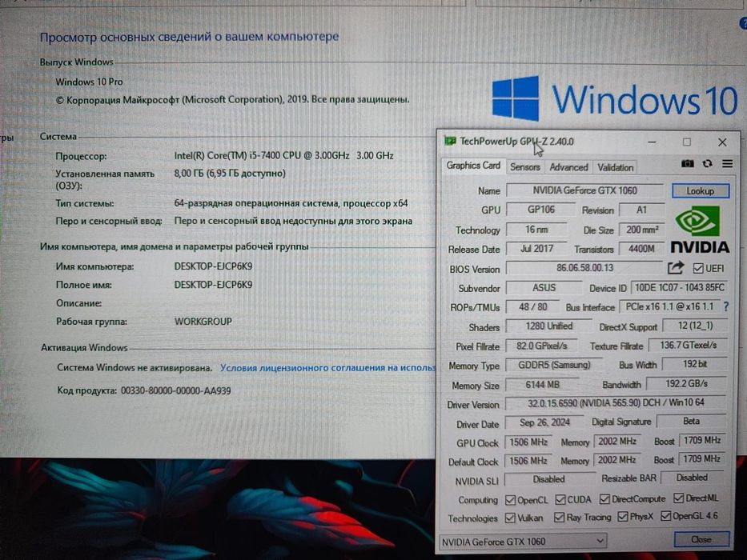Click the Revision A1 field
The image size is (747, 560).
641,210
